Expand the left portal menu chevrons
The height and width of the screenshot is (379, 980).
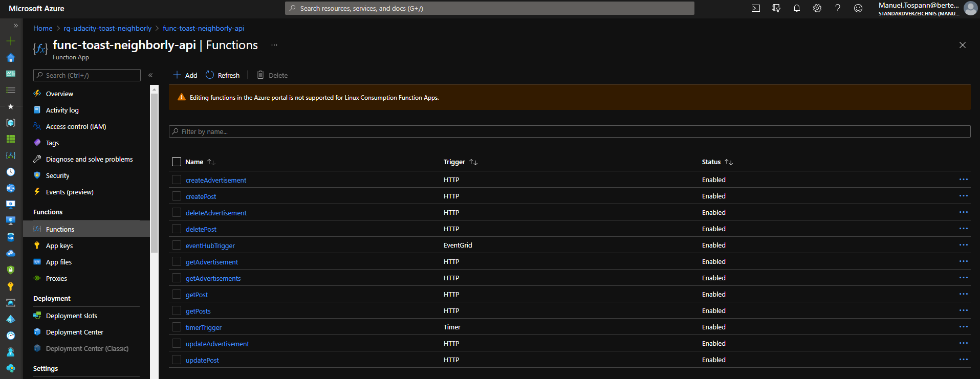pos(16,25)
